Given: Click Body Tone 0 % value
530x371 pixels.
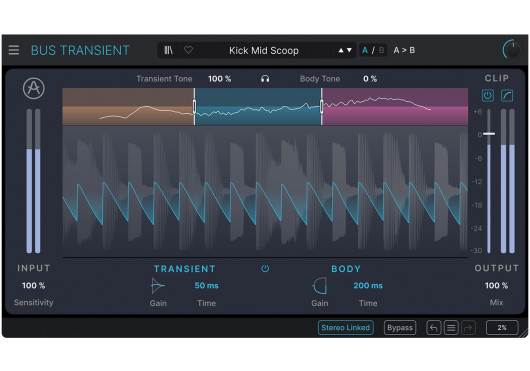Looking at the screenshot, I should pos(370,79).
